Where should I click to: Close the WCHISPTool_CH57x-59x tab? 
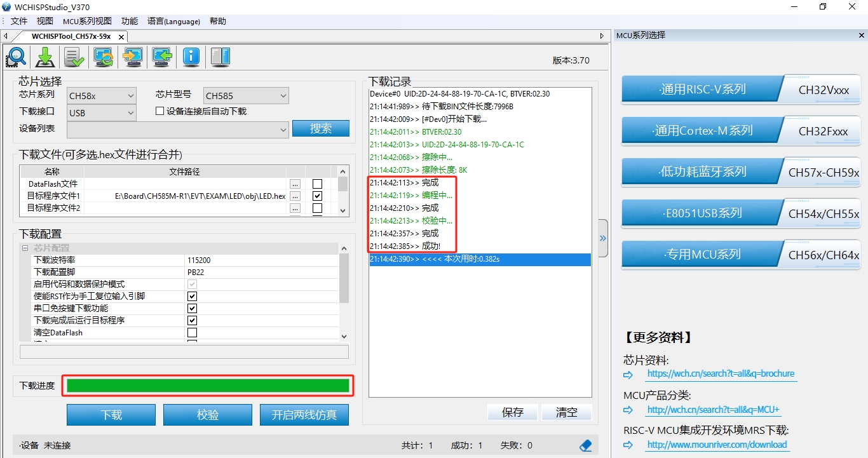[x=121, y=37]
